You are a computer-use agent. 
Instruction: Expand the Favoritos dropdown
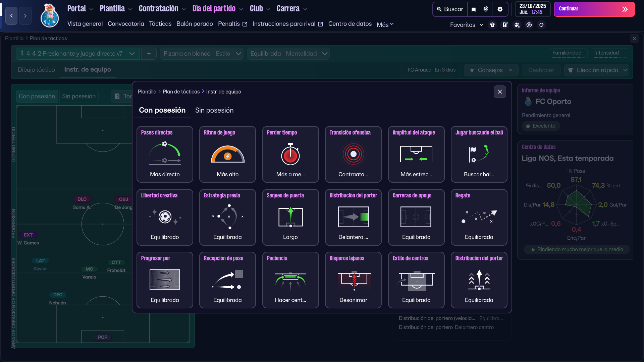(x=467, y=25)
